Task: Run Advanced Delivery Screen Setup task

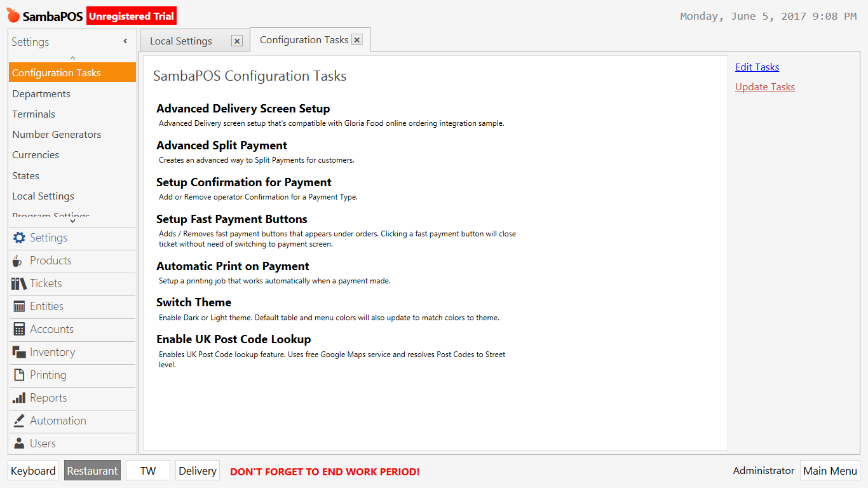Action: point(243,109)
